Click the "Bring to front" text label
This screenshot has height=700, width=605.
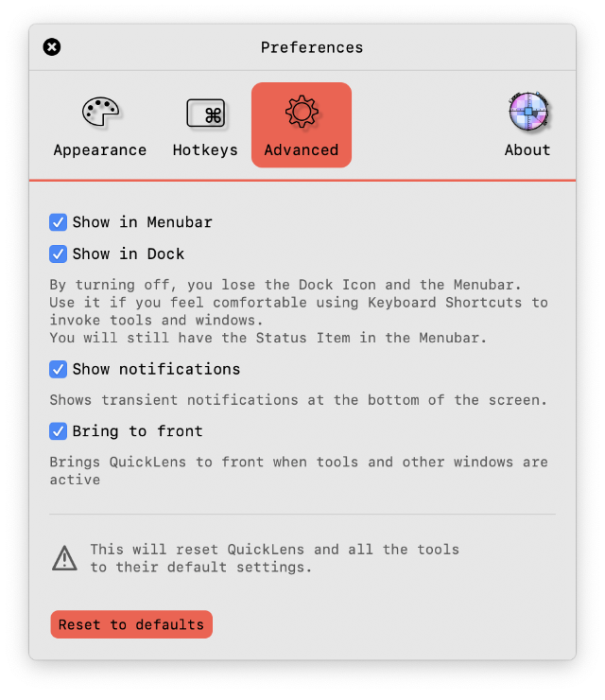click(x=137, y=431)
